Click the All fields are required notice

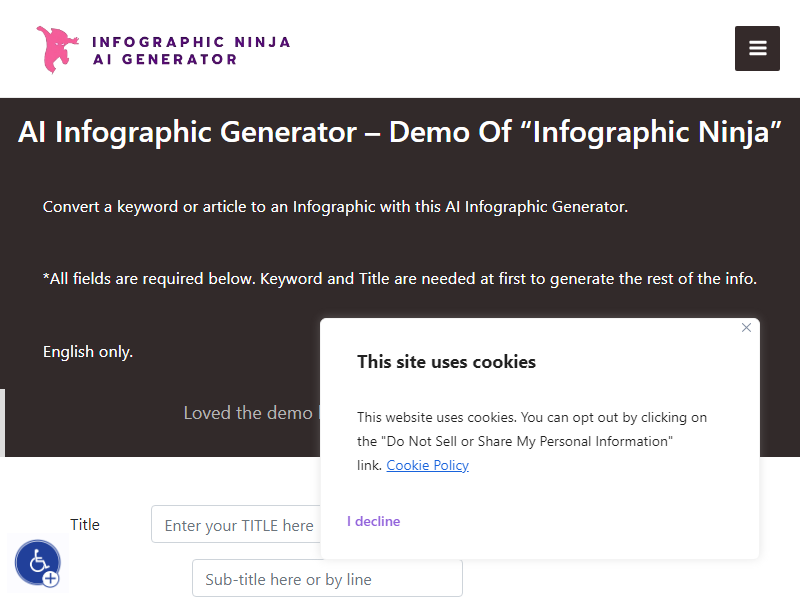tap(399, 279)
